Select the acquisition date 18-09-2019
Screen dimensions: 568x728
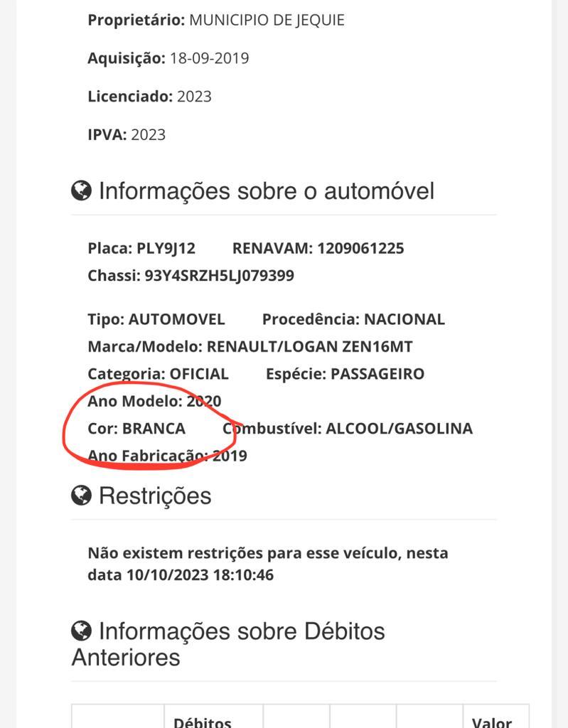[x=209, y=58]
